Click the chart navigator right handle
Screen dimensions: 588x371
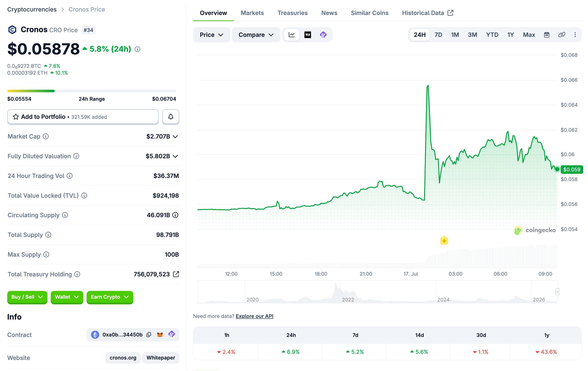pos(557,292)
